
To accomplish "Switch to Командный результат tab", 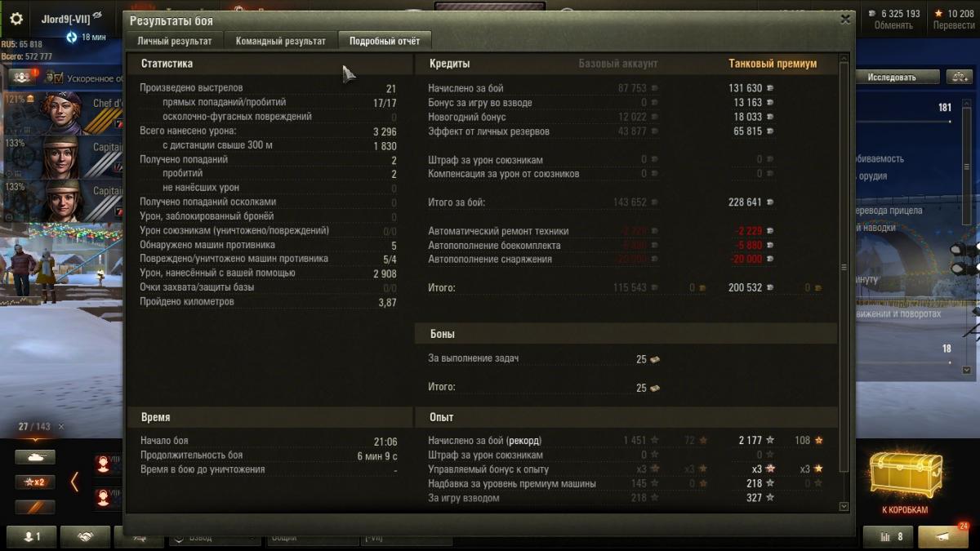I will 280,41.
